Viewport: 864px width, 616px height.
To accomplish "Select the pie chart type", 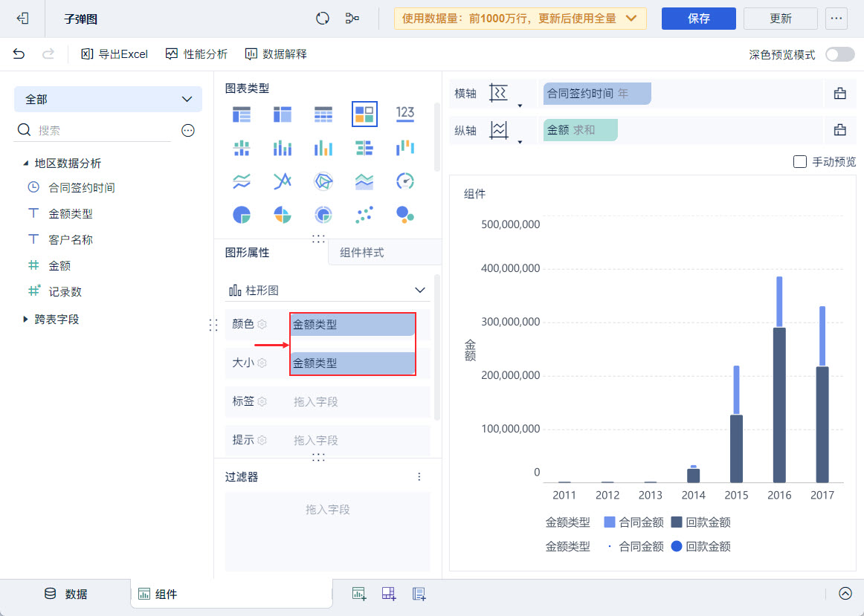I will 242,215.
